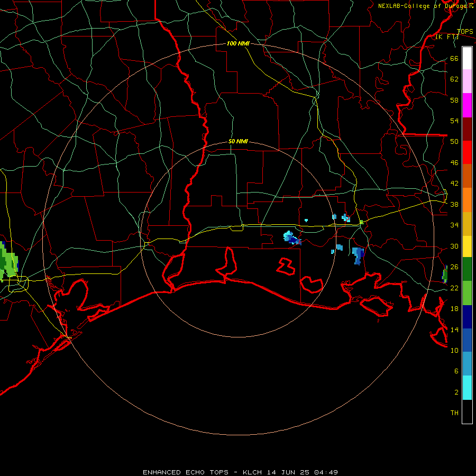This screenshot has width=476, height=476.
Task: Click the gold legend color band
Action: click(467, 224)
